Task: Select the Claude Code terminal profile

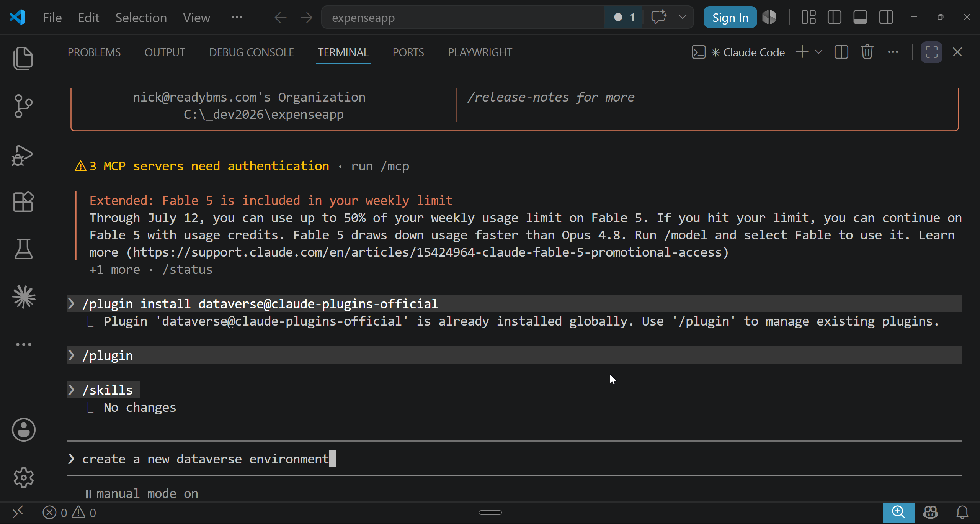Action: pyautogui.click(x=738, y=52)
